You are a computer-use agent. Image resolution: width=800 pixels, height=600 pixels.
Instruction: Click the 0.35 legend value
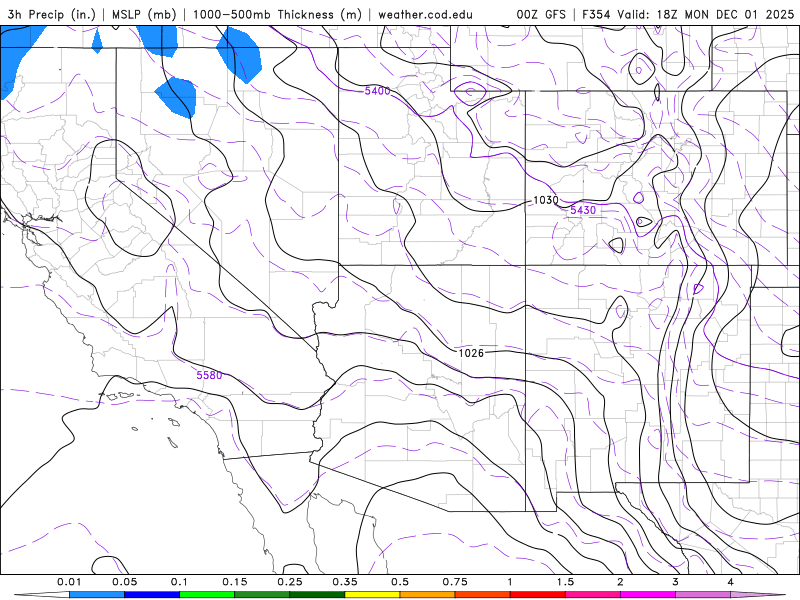pyautogui.click(x=345, y=582)
